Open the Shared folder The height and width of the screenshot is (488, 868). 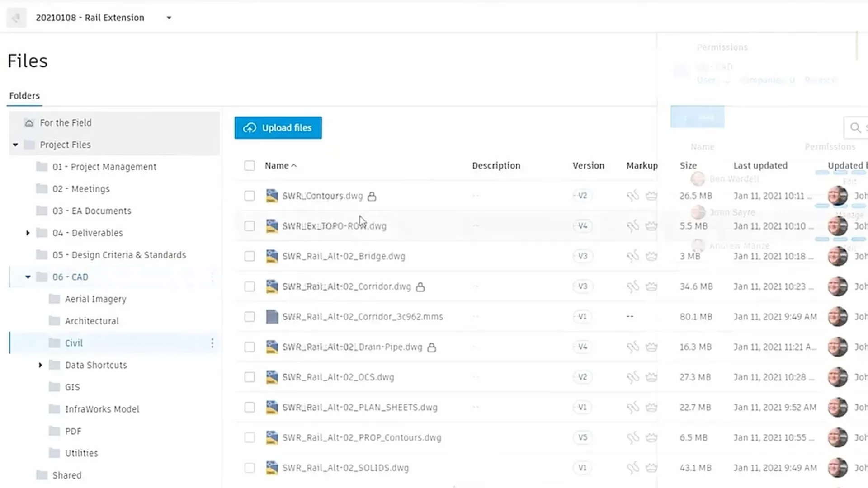point(67,475)
